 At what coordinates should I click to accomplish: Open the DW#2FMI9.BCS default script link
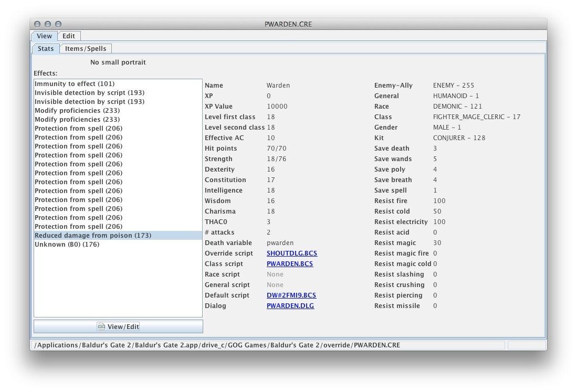pyautogui.click(x=291, y=295)
